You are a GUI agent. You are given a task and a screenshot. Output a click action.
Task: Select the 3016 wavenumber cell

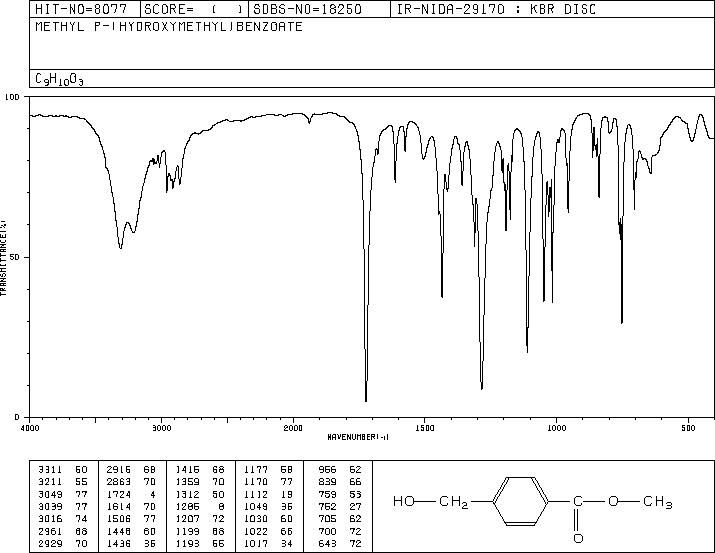[50, 519]
